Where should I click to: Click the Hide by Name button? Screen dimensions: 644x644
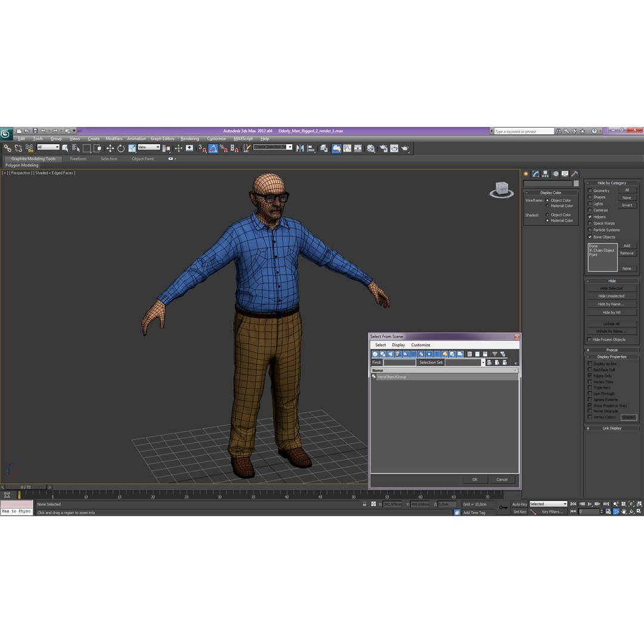coord(612,304)
